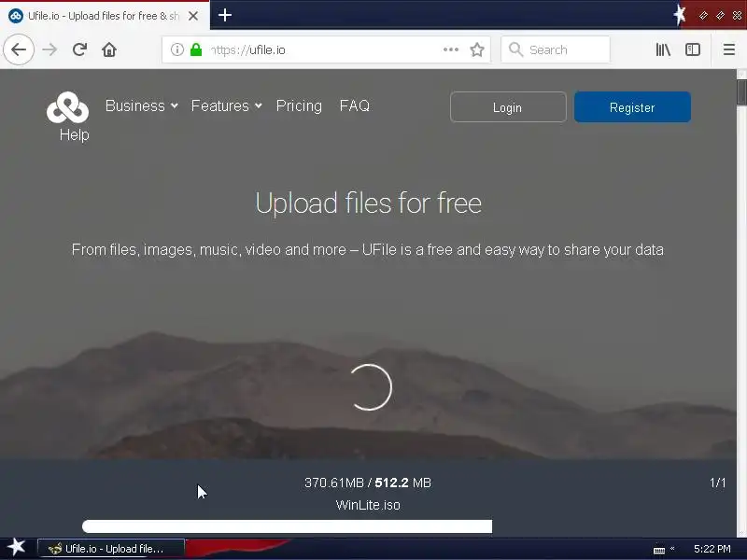Click the 370.61MB / 512.2 MB text
Viewport: 747px width, 560px height.
click(368, 483)
